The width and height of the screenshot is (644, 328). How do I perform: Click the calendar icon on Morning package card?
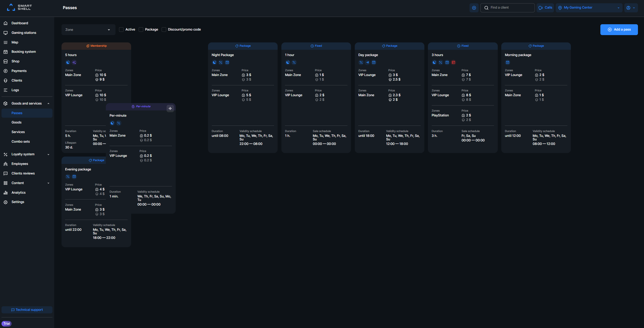click(x=508, y=62)
